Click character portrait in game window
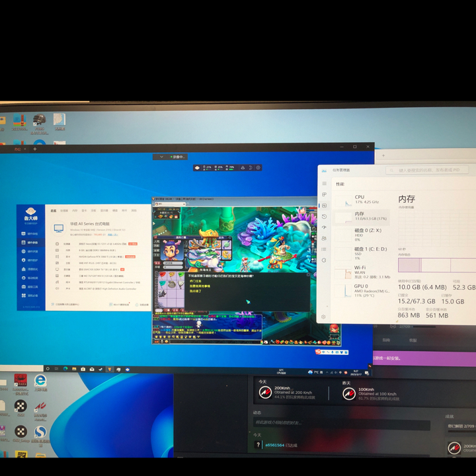Viewport: 476px width, 476px height. pyautogui.click(x=172, y=251)
